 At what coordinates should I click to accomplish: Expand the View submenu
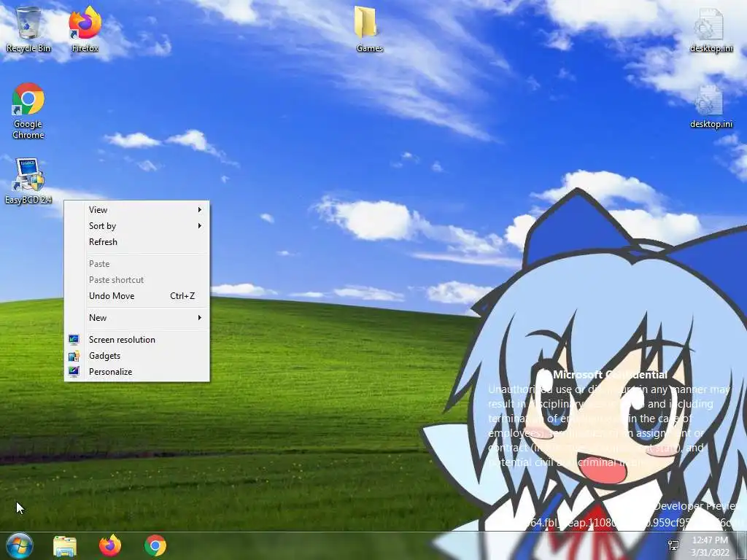[136, 209]
